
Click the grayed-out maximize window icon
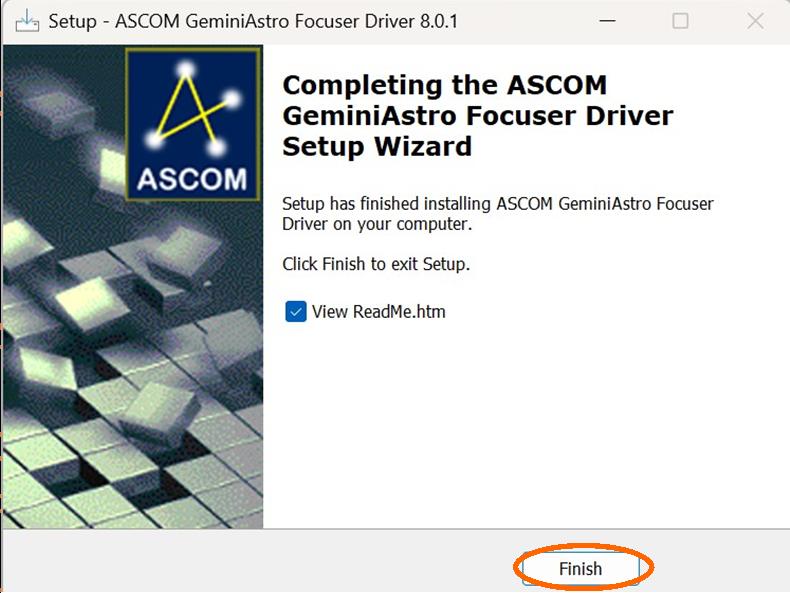680,21
